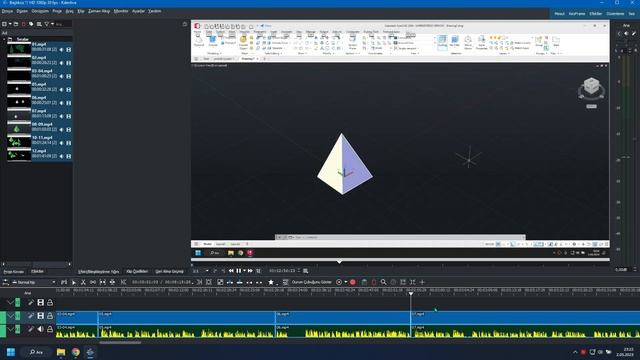Open the Zaman Akışı menu
This screenshot has height=360, width=640.
(x=99, y=11)
